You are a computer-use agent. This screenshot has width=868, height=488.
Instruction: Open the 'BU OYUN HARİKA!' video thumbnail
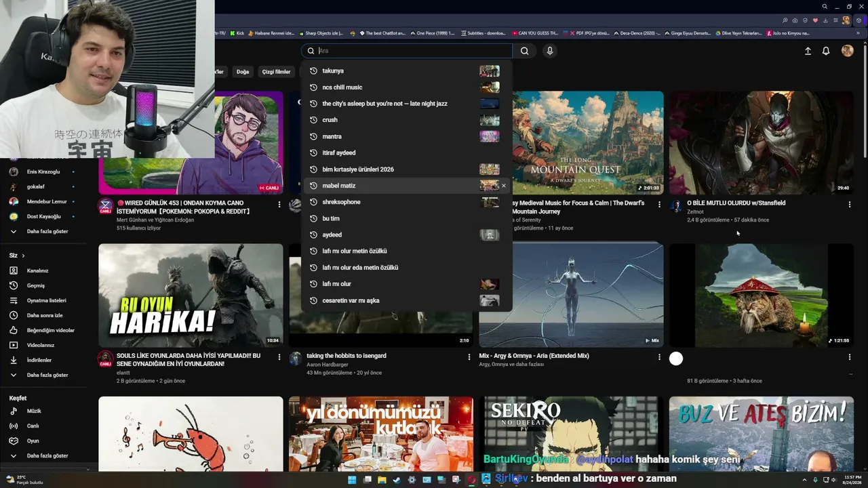pyautogui.click(x=191, y=296)
